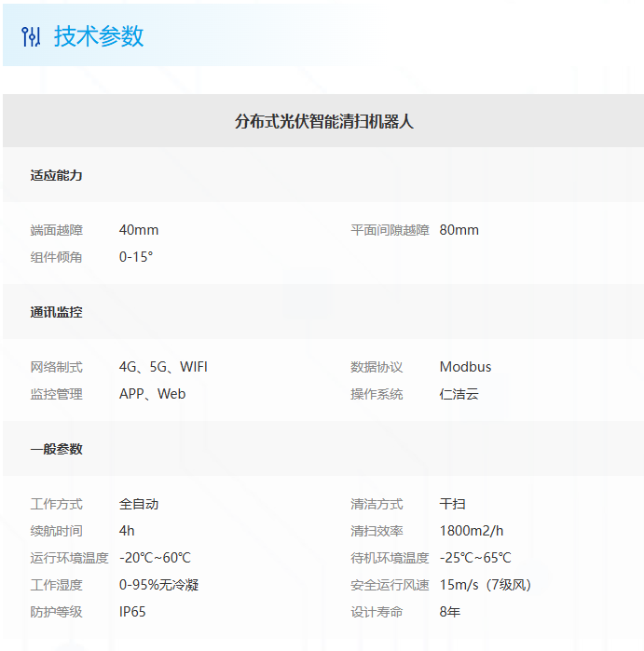
Task: Click the 1800m2/h cleaning efficiency value
Action: point(471,531)
